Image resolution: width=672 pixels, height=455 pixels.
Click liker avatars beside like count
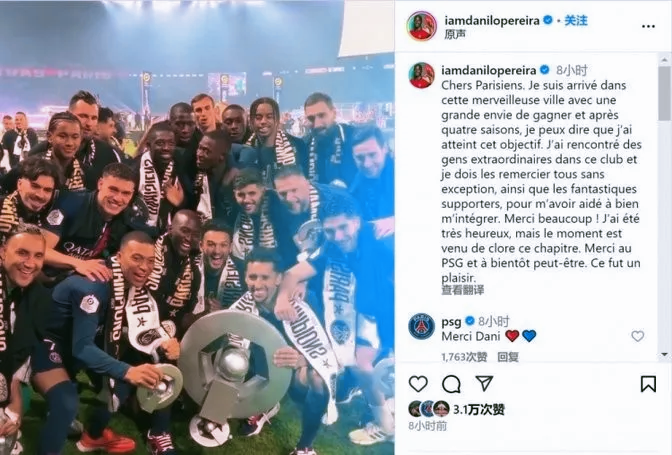pos(429,410)
